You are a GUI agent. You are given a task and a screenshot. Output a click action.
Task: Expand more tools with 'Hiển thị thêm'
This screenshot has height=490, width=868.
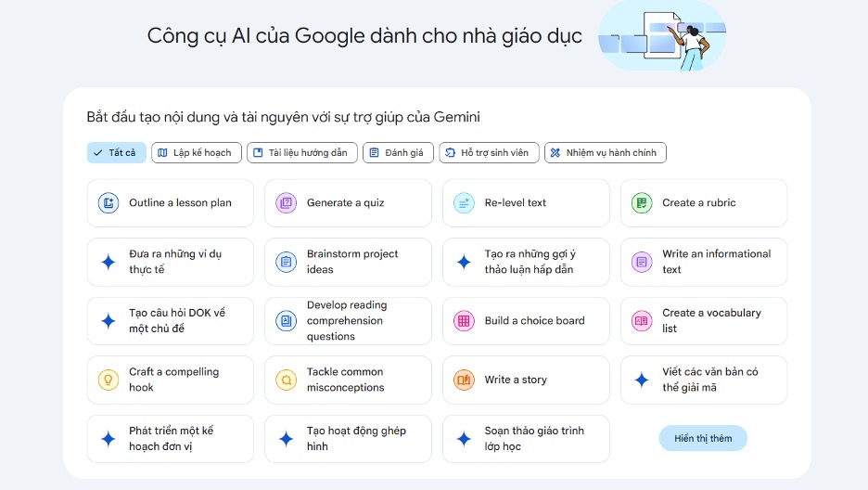[703, 438]
